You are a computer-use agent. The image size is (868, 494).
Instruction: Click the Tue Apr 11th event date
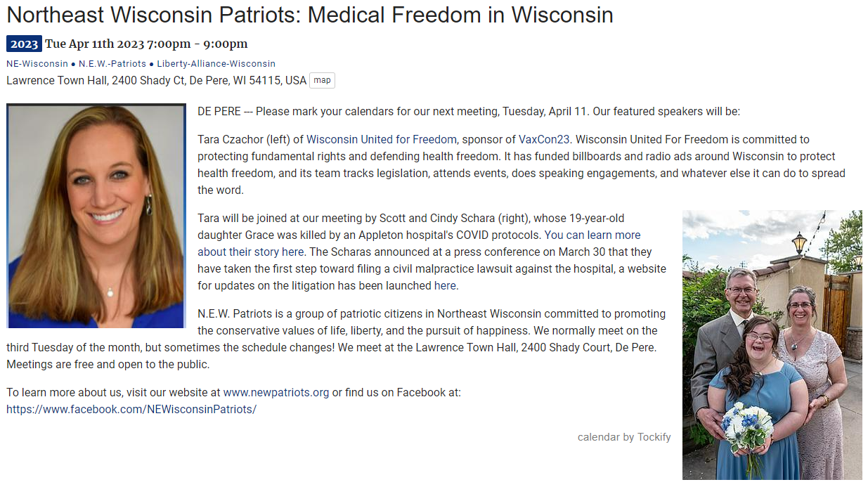[146, 44]
